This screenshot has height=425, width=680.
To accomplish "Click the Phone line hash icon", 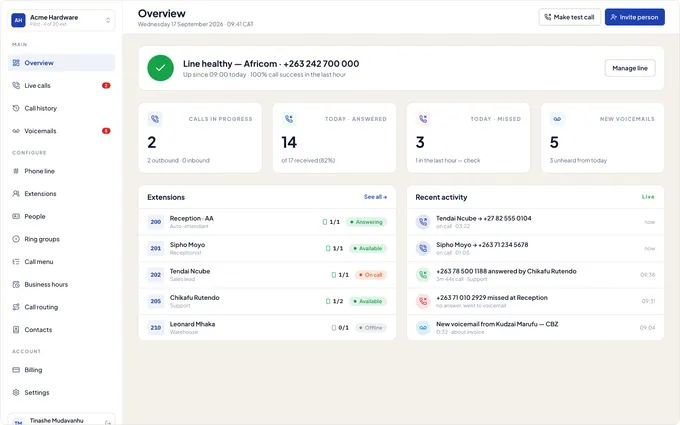I will click(16, 171).
